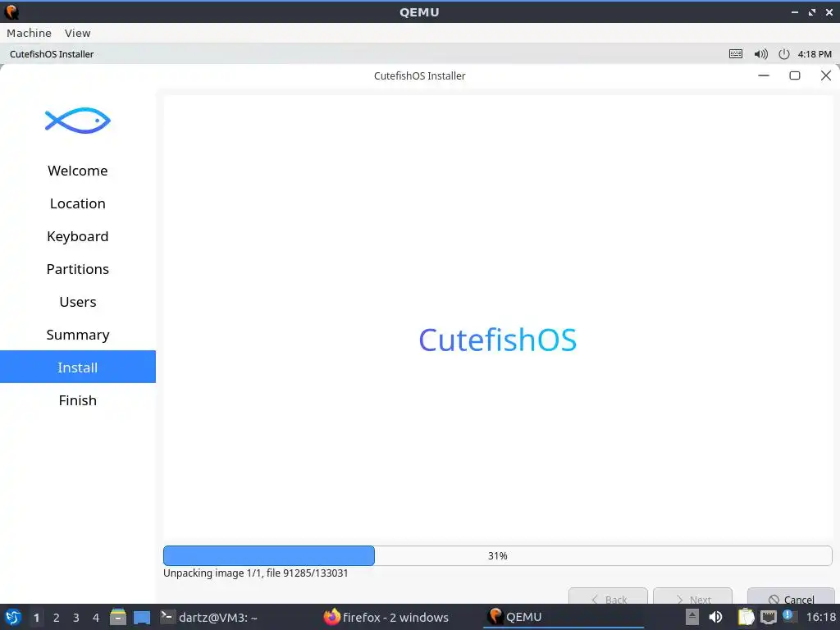The image size is (840, 630).
Task: Switch to workspace 4
Action: [96, 618]
